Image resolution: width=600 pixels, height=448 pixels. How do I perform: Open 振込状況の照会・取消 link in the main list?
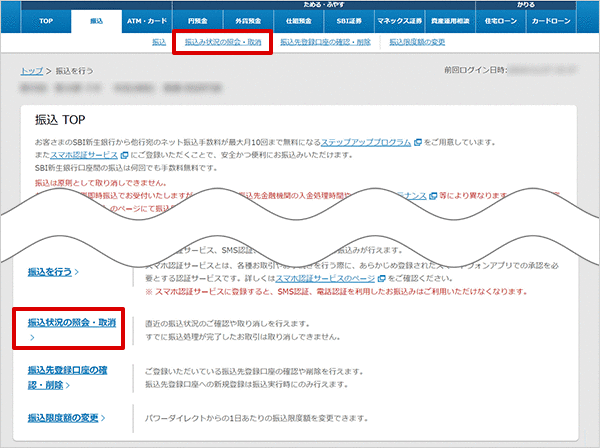click(71, 323)
